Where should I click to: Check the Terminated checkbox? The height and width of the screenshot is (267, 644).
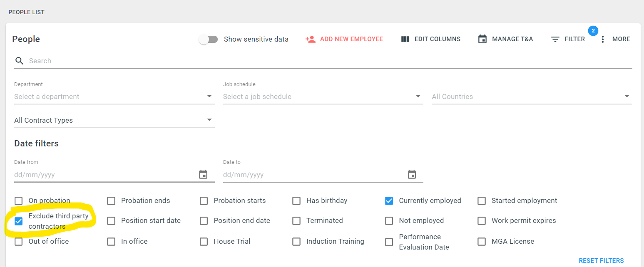(x=296, y=221)
